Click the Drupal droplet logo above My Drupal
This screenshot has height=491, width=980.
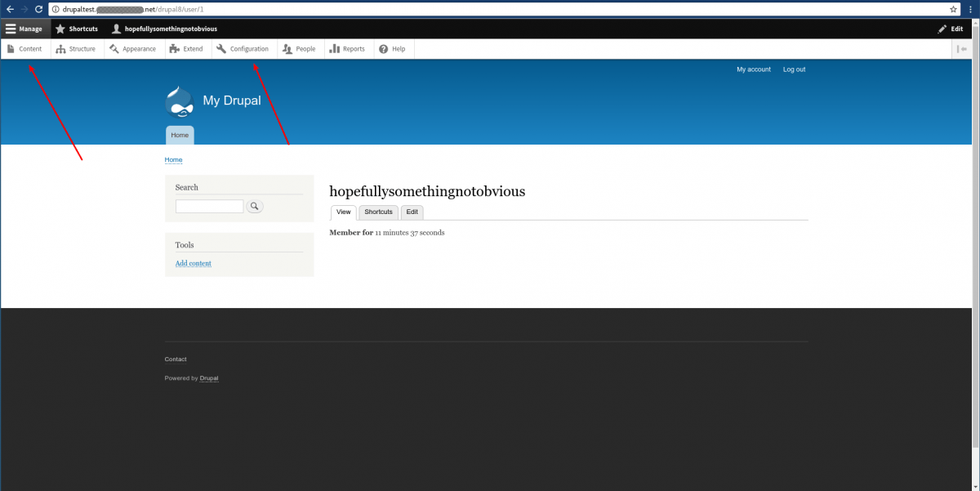179,100
